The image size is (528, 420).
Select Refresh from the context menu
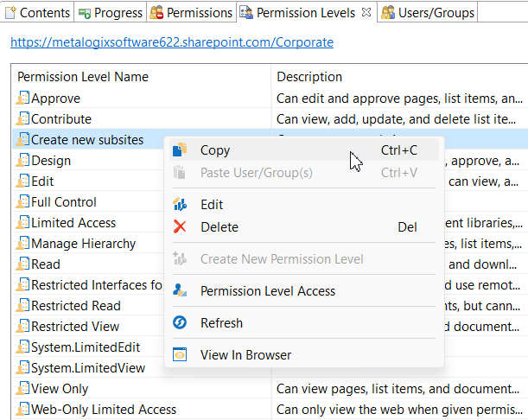point(221,323)
